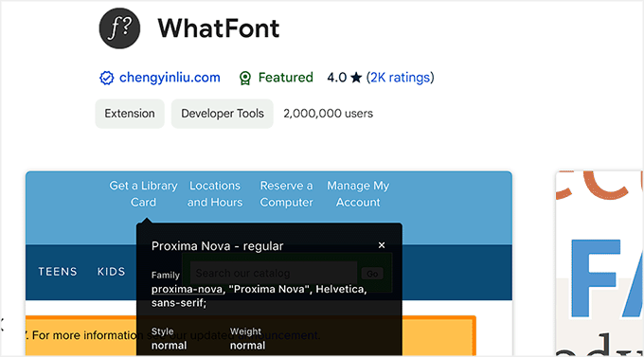
Task: Click the verified publisher badge icon
Action: tap(107, 78)
